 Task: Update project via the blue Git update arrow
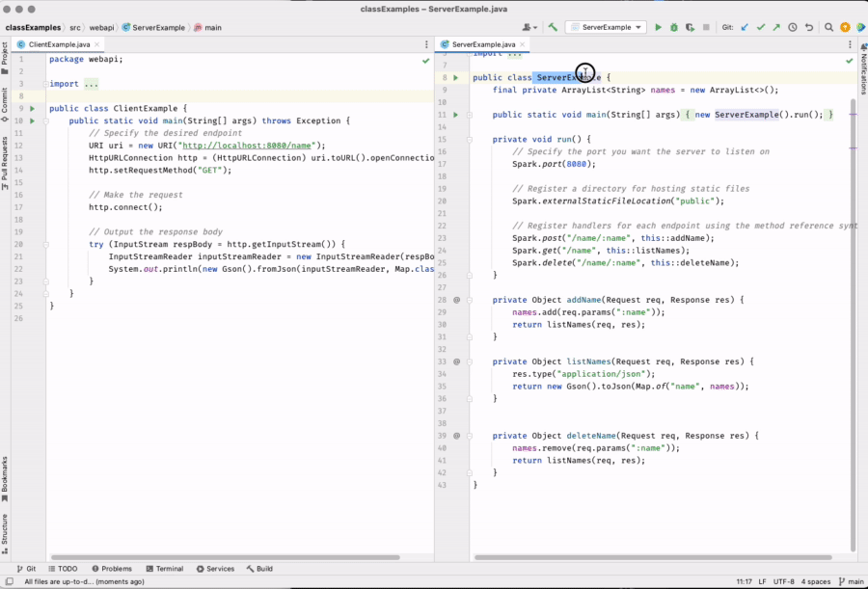pos(745,27)
